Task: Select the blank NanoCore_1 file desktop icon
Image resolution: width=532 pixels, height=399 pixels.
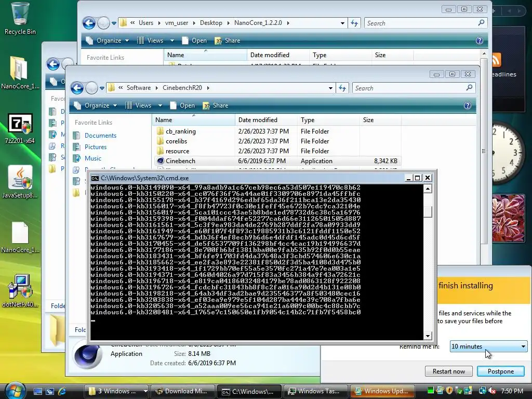Action: pos(20,237)
